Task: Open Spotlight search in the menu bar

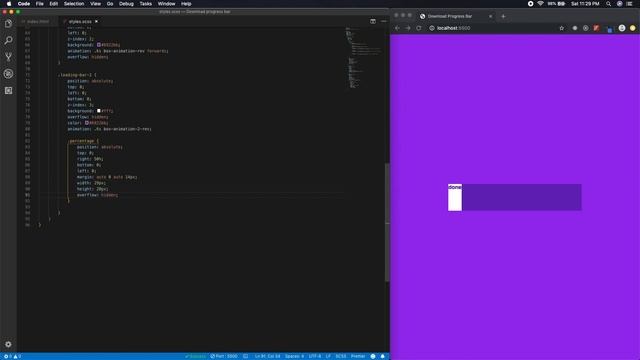Action: click(x=608, y=4)
